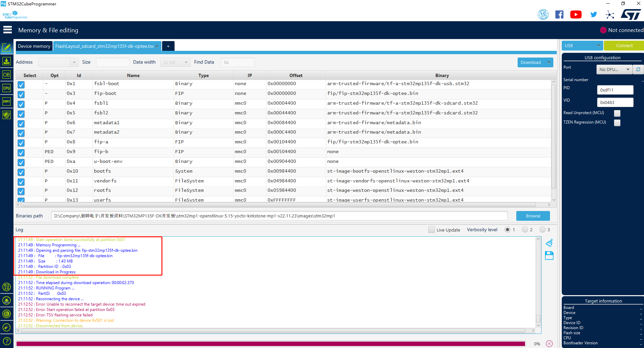Uncheck the fsbl-boot partition row
644x348 pixels.
(x=21, y=85)
